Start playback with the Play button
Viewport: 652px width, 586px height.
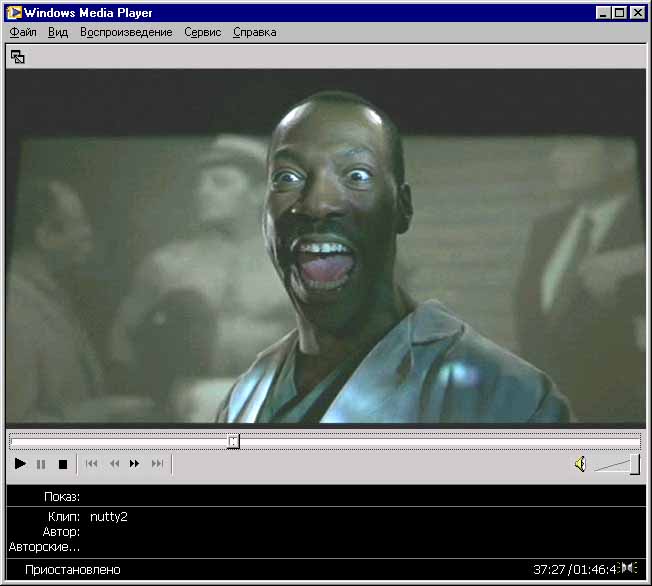pos(20,463)
